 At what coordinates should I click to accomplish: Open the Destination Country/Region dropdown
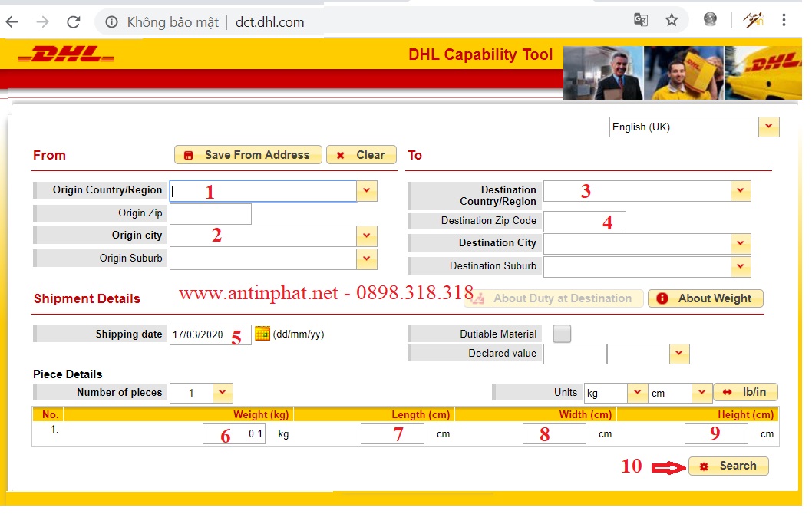coord(741,191)
